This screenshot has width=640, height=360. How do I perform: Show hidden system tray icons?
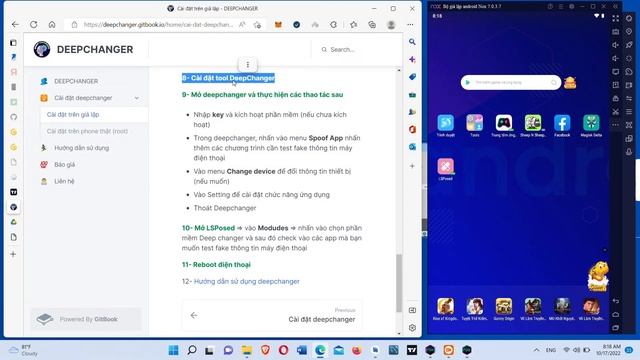536,350
